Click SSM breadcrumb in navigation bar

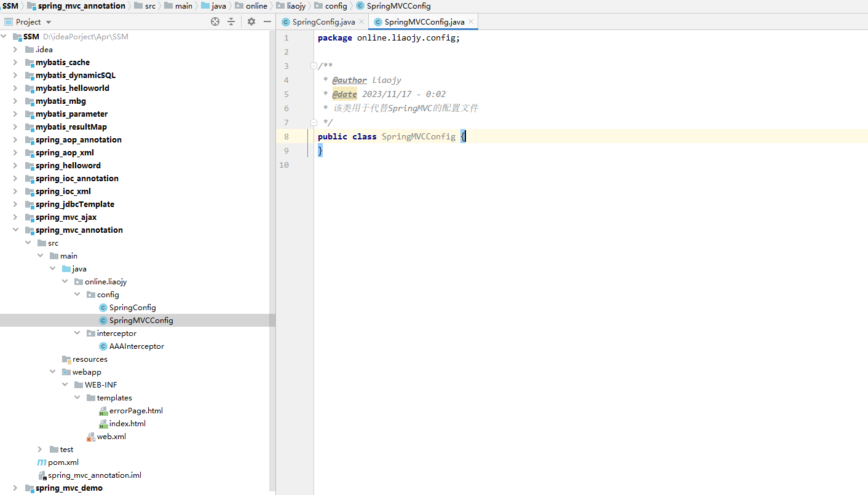[10, 6]
